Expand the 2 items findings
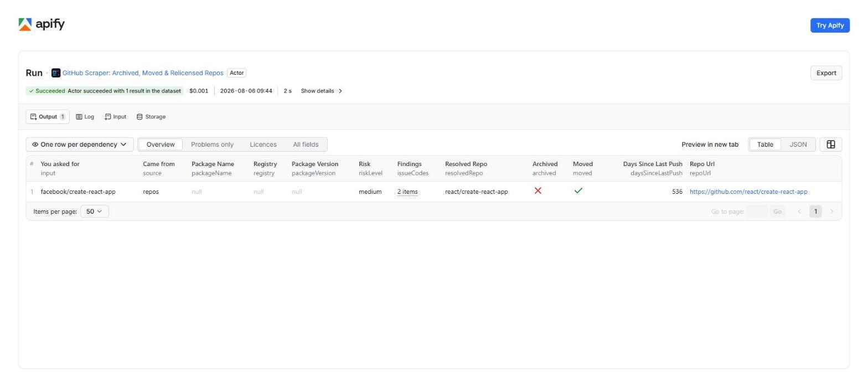Viewport: 868px width, 387px height. pos(407,192)
